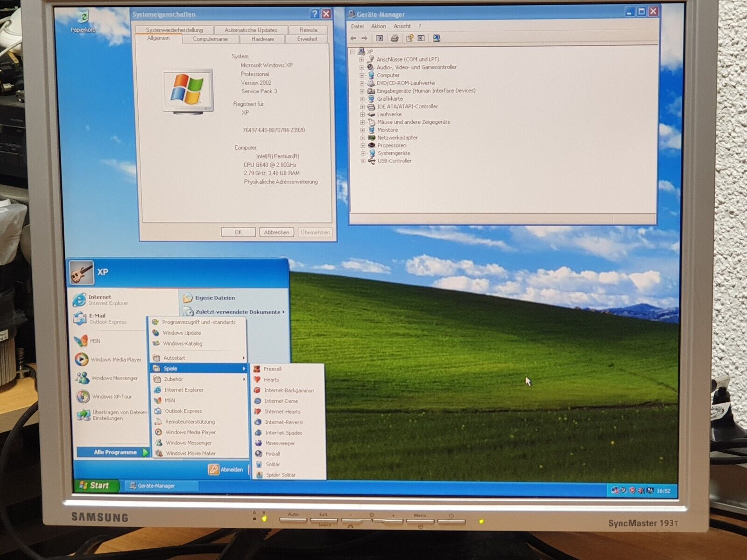Open Windows XP-Tour in the Start menu
The height and width of the screenshot is (560, 747).
[x=112, y=397]
